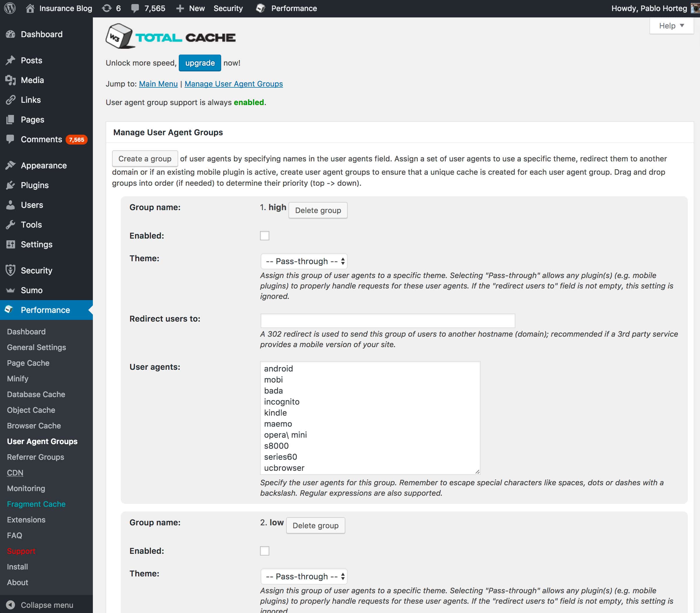This screenshot has height=613, width=700.
Task: Click the Tools wrench icon
Action: tap(11, 225)
